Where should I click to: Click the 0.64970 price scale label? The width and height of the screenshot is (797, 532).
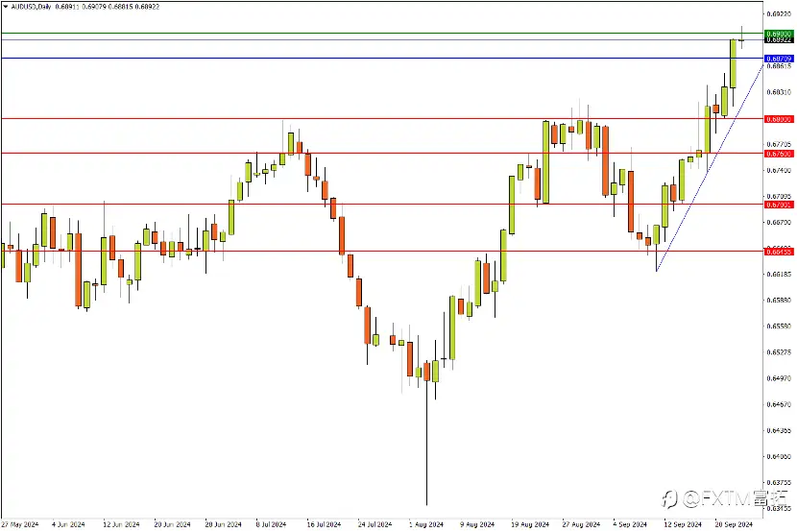(x=779, y=378)
